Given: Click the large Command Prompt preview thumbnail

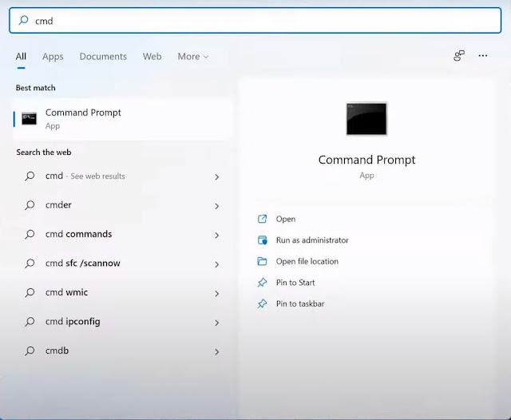Looking at the screenshot, I should [x=366, y=119].
